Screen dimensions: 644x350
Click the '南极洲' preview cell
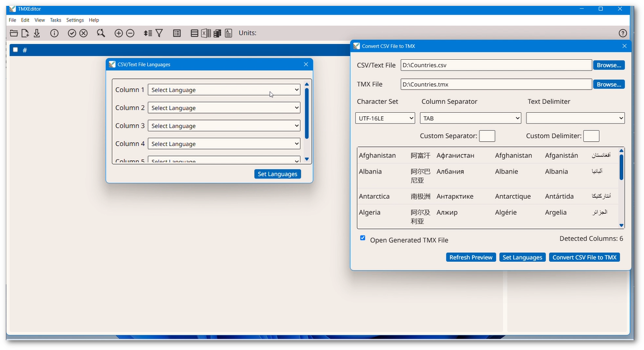(x=421, y=196)
